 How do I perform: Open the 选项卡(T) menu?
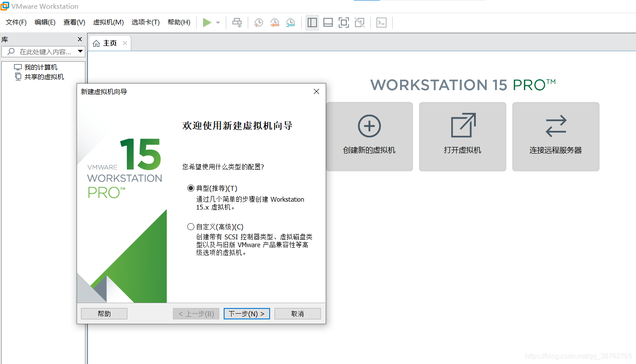[145, 22]
